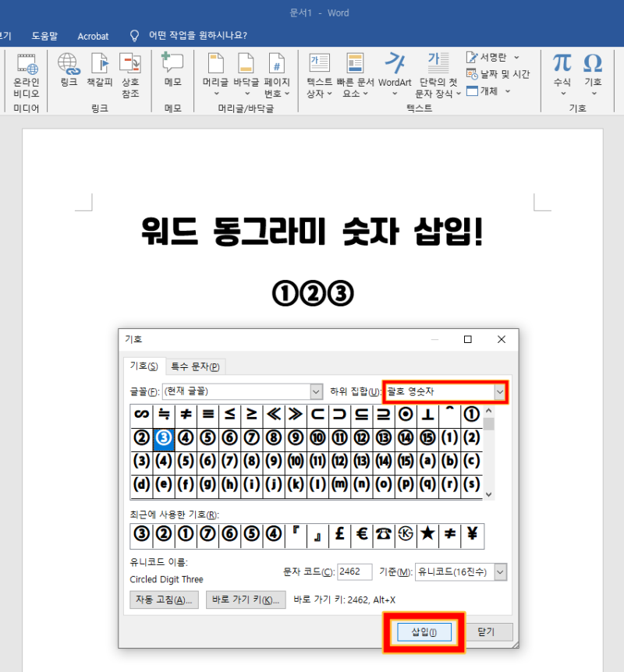The image size is (624, 672).
Task: Insert a cross-reference via 상호 참조 icon
Action: point(129,70)
